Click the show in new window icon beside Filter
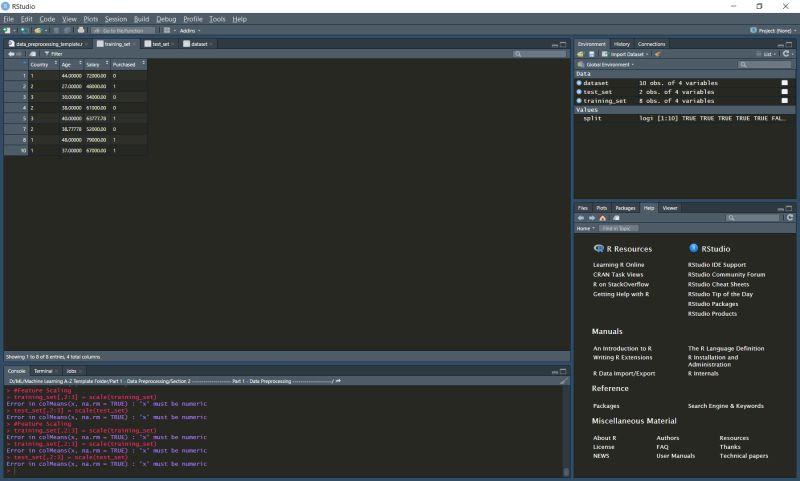 tap(33, 54)
